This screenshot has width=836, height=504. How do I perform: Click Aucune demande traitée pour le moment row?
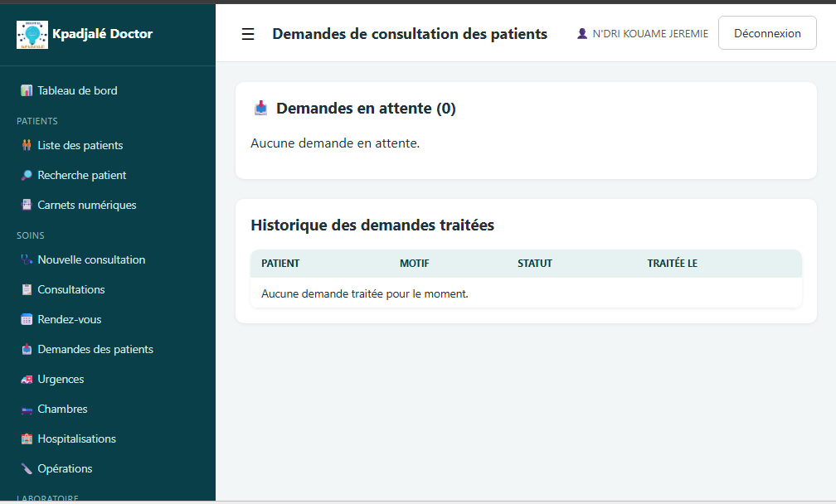click(526, 293)
